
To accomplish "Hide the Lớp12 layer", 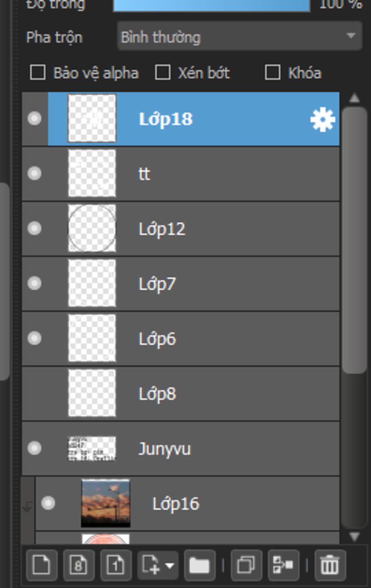I will [x=34, y=229].
